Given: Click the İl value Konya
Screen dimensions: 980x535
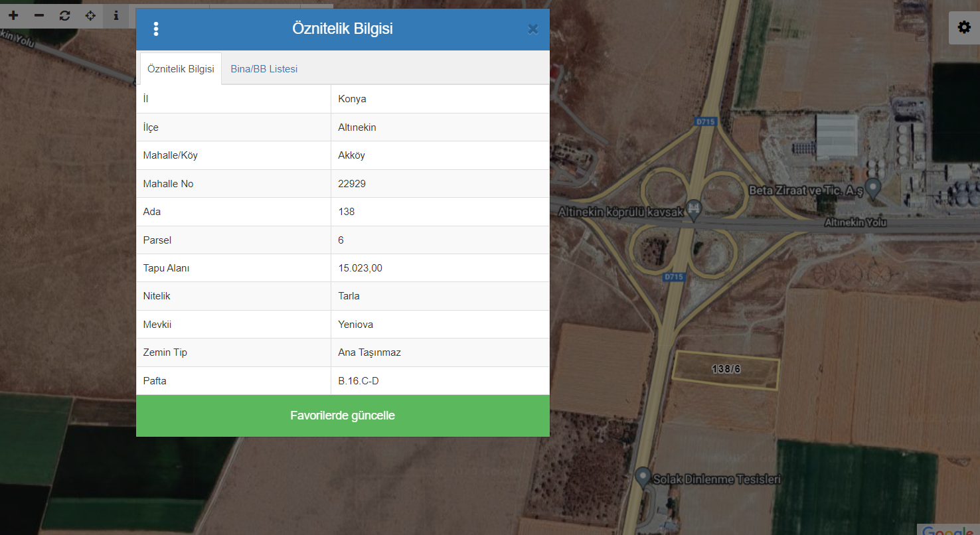Looking at the screenshot, I should click(352, 99).
